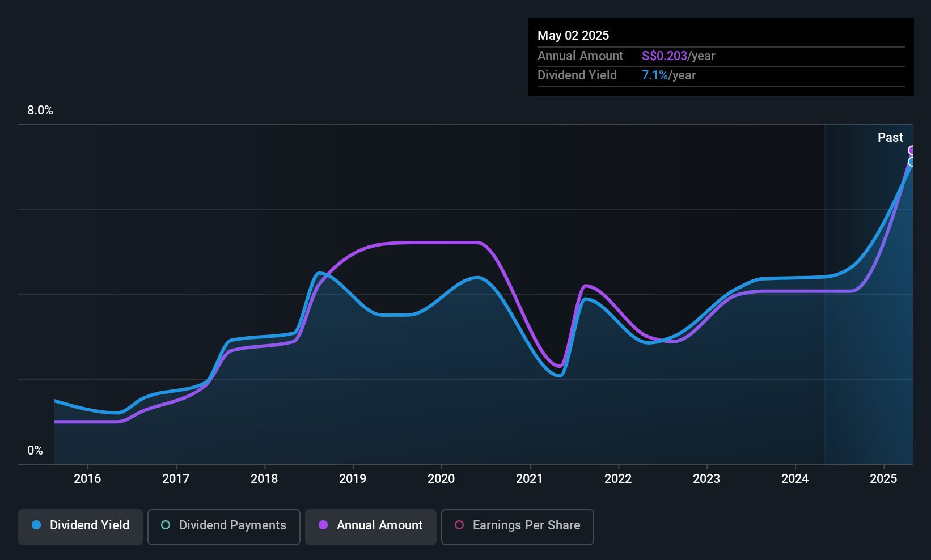Click the pink Earnings Per Share circle
This screenshot has width=931, height=560.
pyautogui.click(x=459, y=525)
